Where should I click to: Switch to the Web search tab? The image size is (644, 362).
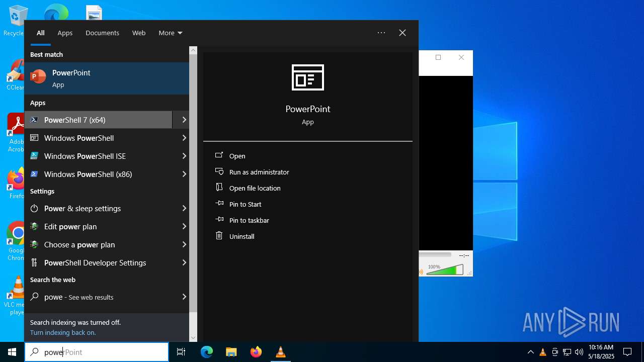point(139,33)
